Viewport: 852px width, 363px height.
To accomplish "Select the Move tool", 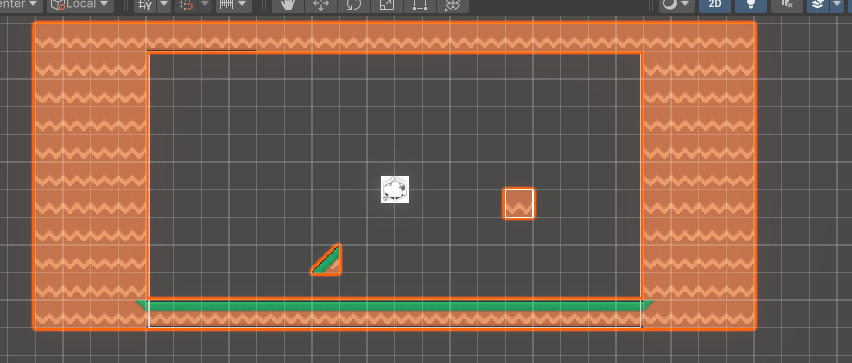I will 321,5.
